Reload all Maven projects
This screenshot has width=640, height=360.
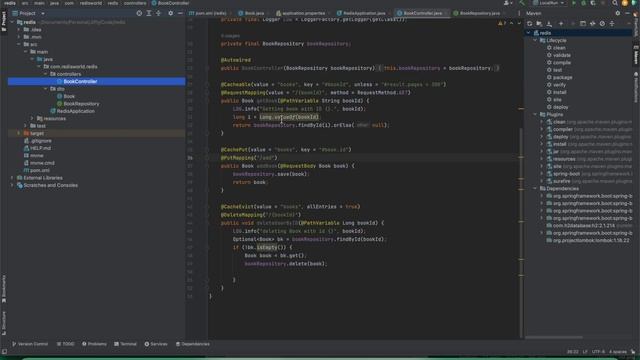[x=529, y=24]
